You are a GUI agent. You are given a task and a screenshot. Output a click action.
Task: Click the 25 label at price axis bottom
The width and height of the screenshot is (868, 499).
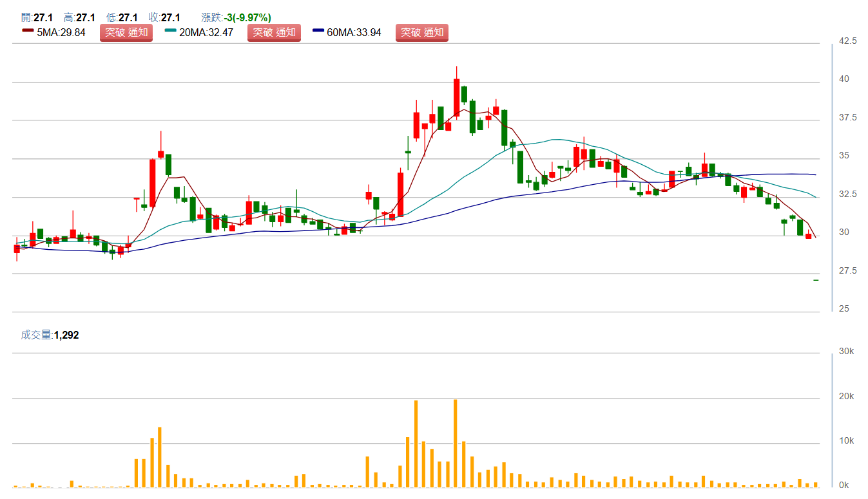[844, 309]
